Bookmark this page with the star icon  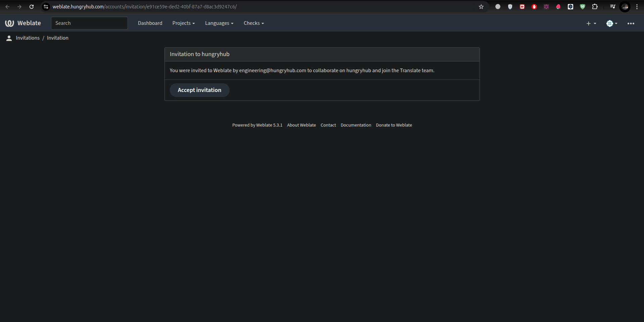click(481, 7)
